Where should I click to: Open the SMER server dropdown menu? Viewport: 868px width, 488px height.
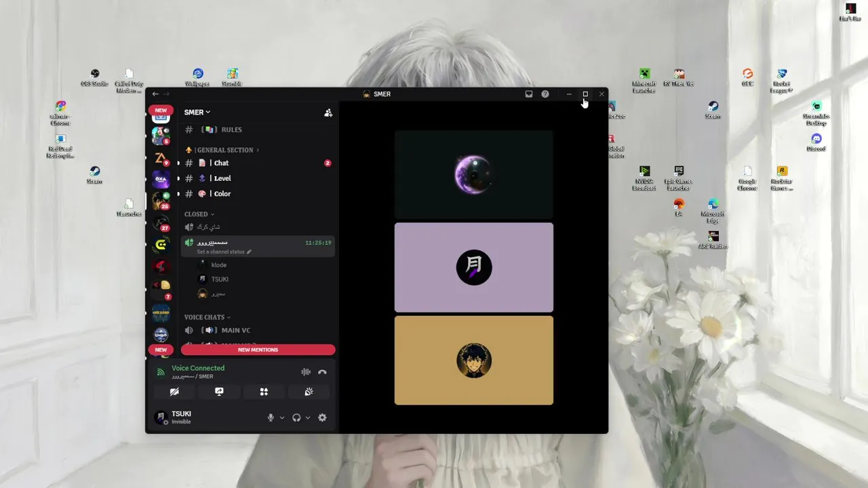click(x=197, y=113)
